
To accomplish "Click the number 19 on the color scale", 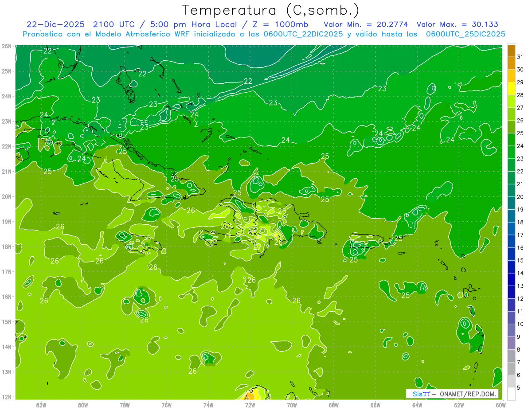I will pos(520,209).
